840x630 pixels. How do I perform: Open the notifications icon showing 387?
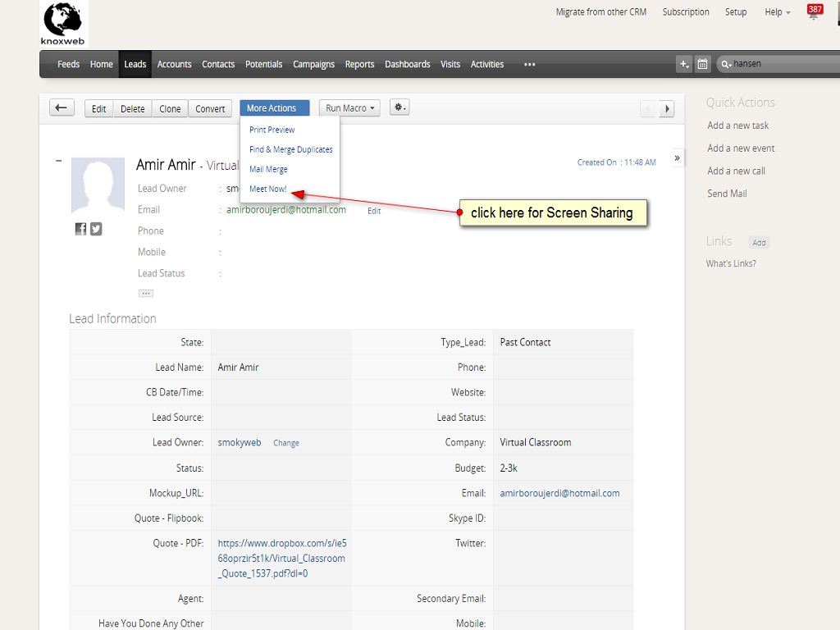[x=815, y=11]
